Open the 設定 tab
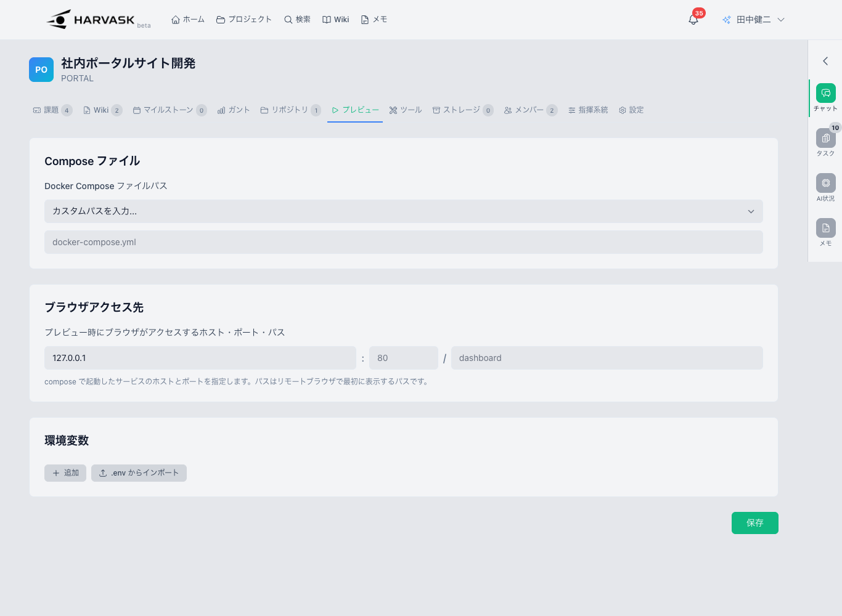Image resolution: width=842 pixels, height=616 pixels. [x=631, y=110]
